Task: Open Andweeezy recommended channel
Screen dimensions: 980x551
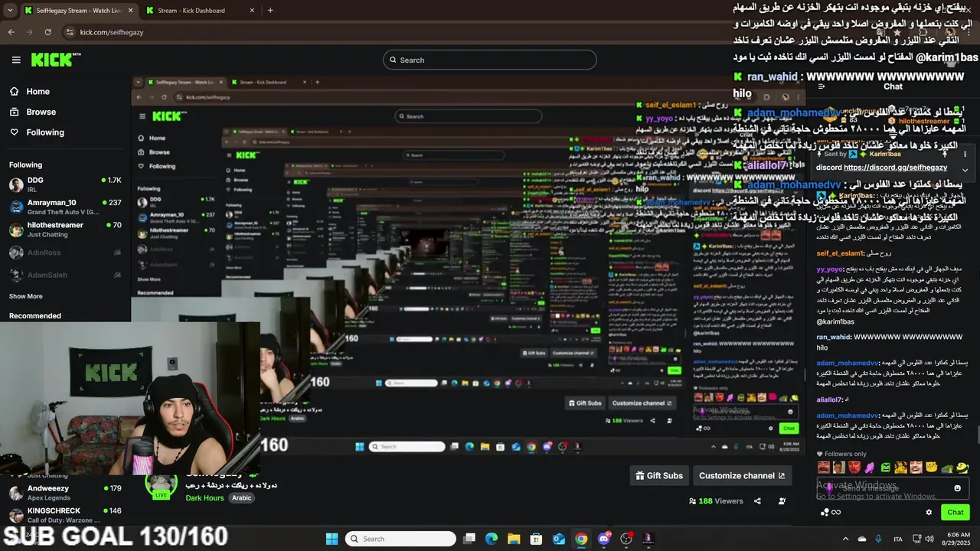Action: point(65,492)
